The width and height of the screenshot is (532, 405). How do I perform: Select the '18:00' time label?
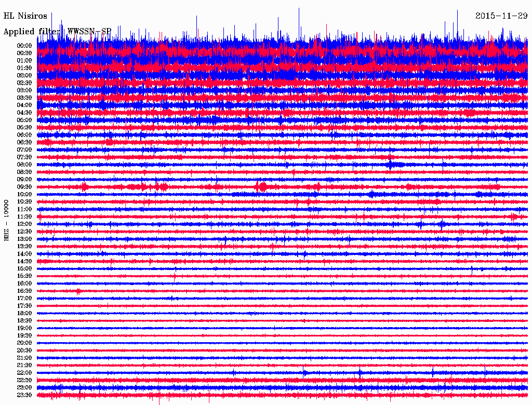pyautogui.click(x=24, y=314)
